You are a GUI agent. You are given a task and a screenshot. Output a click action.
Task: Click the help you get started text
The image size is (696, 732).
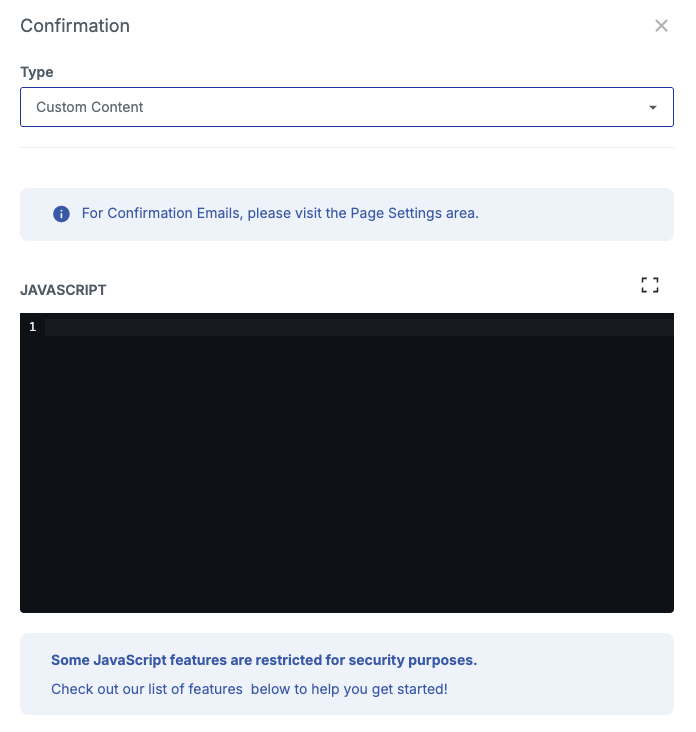pos(379,689)
